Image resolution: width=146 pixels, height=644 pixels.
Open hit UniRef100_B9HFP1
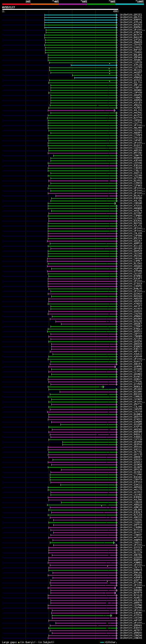131,20
